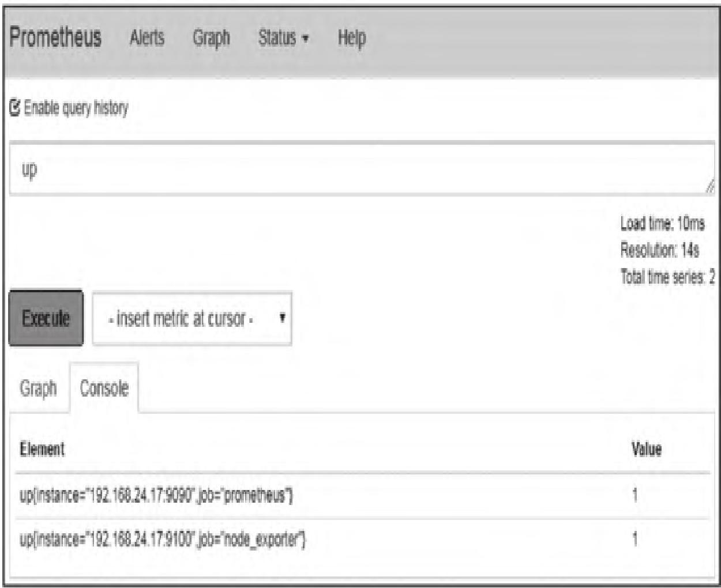The image size is (721, 588).
Task: Select the Console tab
Action: coord(104,388)
